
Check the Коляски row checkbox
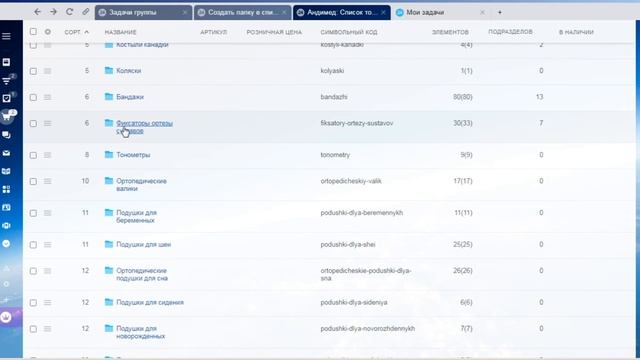tap(33, 71)
